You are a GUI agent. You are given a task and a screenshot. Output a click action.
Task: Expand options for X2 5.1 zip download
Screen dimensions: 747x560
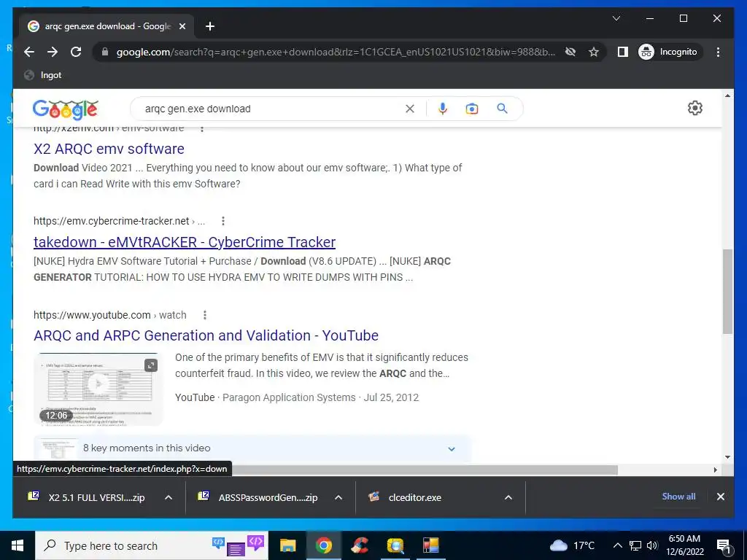click(x=169, y=497)
